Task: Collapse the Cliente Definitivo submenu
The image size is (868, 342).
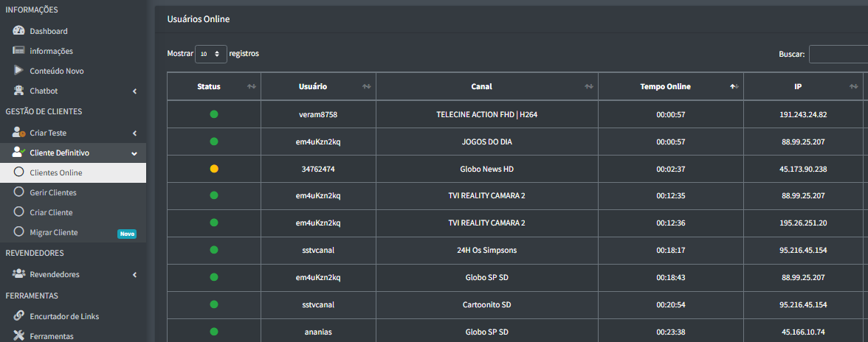Action: (x=134, y=153)
